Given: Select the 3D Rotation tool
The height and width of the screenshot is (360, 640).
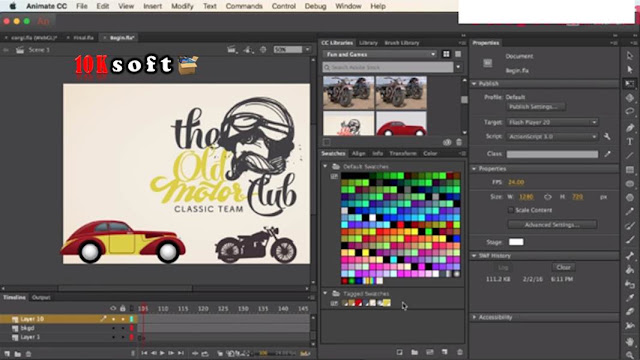Looking at the screenshot, I should [x=630, y=98].
